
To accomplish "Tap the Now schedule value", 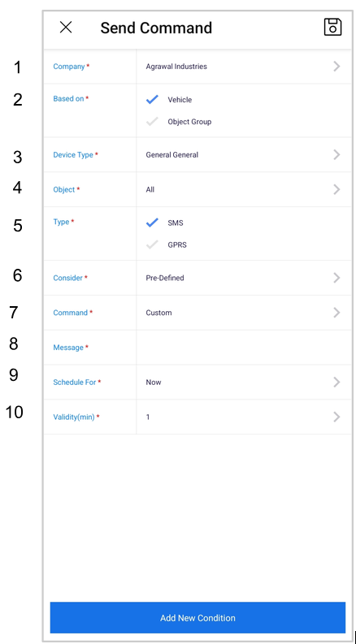I will point(154,383).
